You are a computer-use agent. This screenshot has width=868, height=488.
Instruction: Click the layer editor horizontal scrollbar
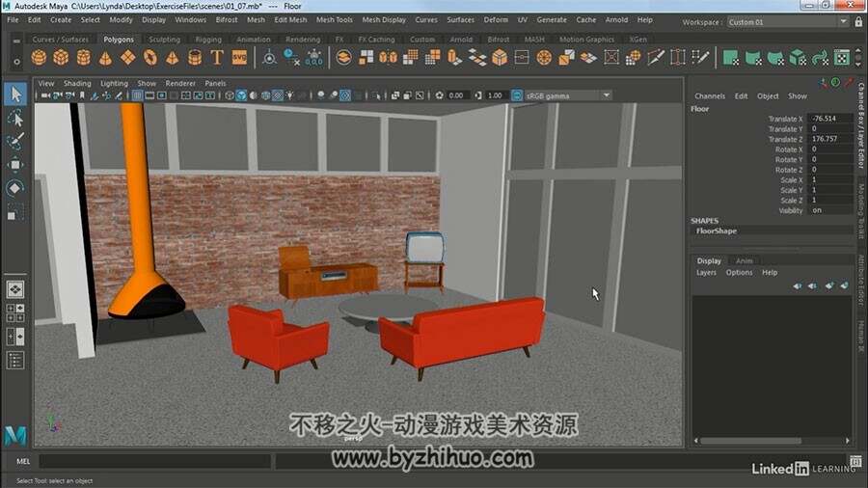(750, 441)
